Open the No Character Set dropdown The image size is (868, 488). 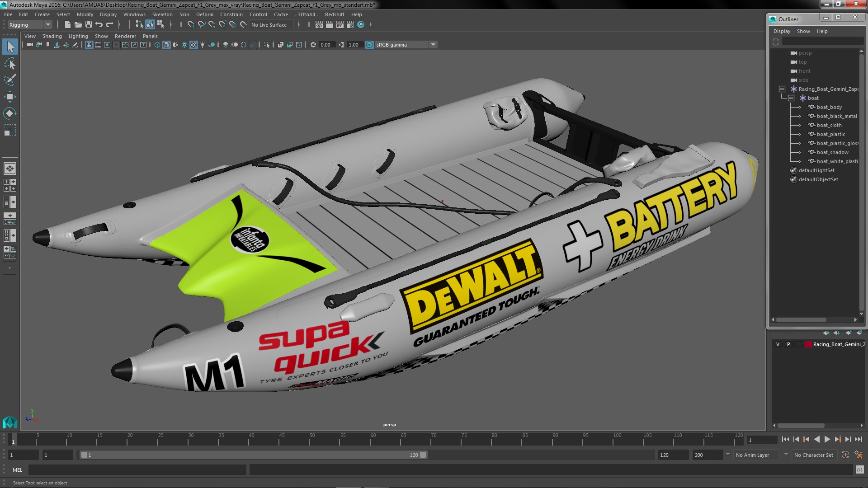pyautogui.click(x=815, y=455)
